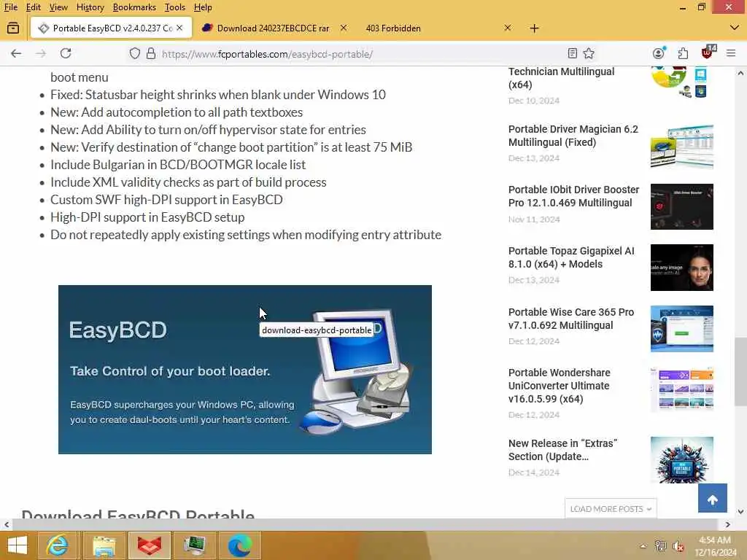Click the Wise Care 365 thumbnail
Image resolution: width=747 pixels, height=560 pixels.
pos(682,329)
